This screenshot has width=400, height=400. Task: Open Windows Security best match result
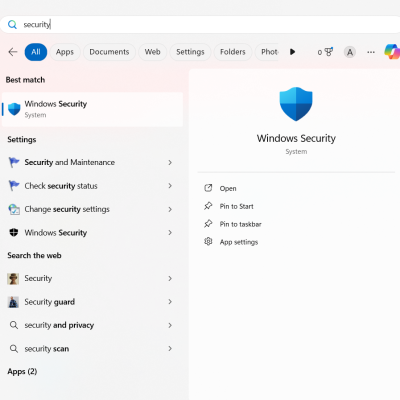point(92,109)
